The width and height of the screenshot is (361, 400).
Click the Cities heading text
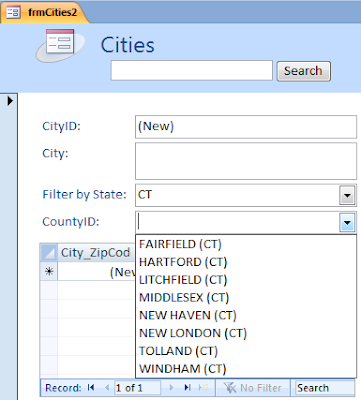click(128, 45)
